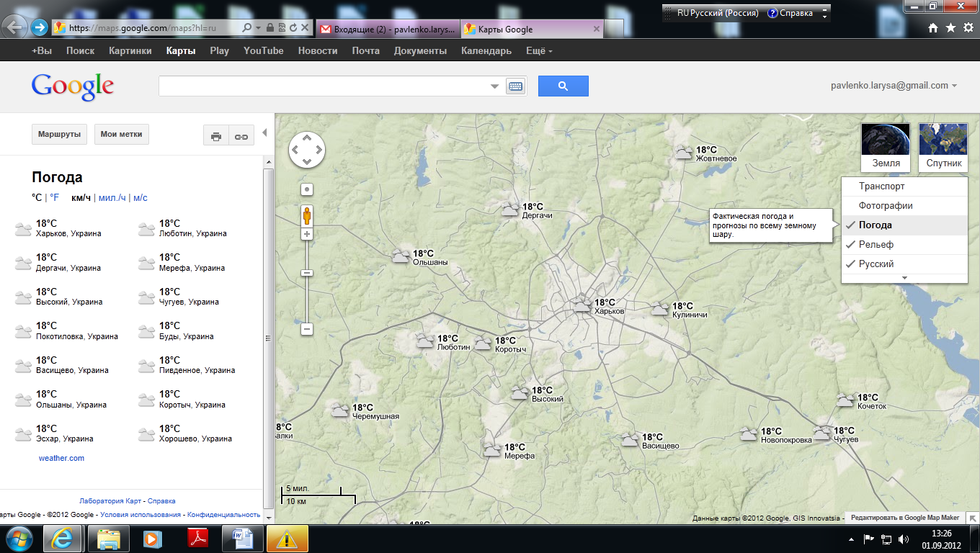Click the left panel vertical scrollbar
The width and height of the screenshot is (980, 553).
click(268, 337)
